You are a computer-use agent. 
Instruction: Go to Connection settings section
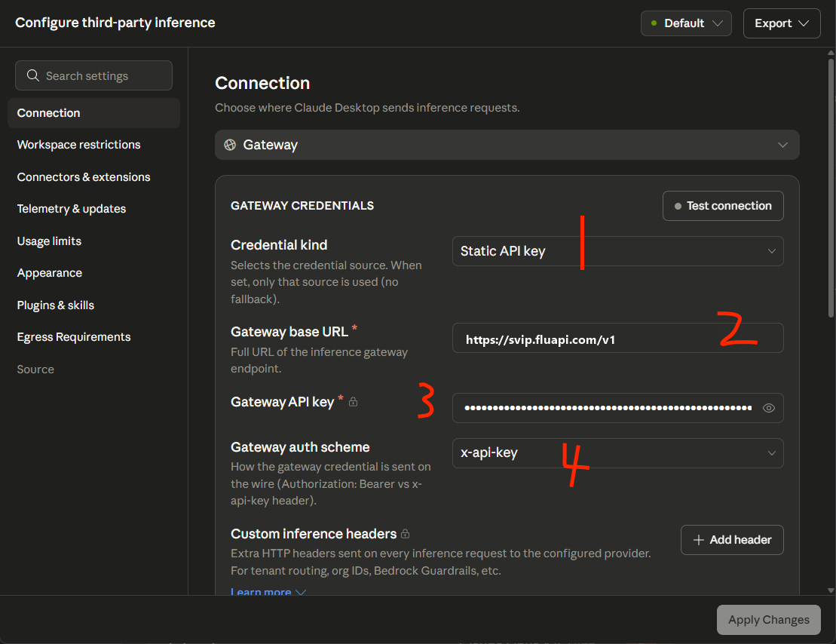[93, 113]
